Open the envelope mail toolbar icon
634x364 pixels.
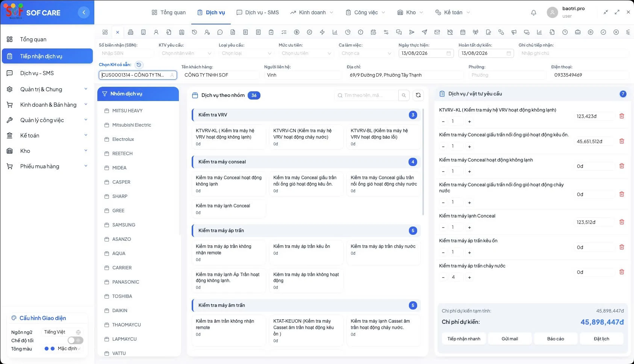click(437, 32)
